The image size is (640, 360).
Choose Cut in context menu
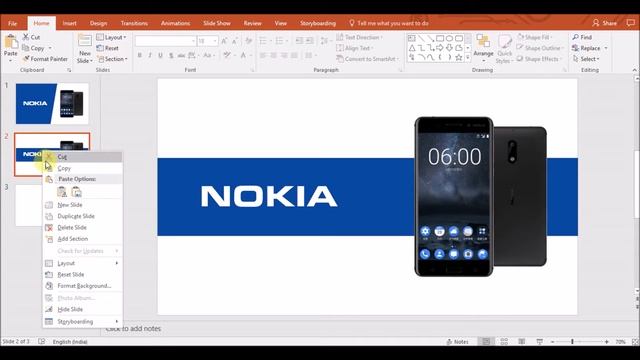(82, 157)
